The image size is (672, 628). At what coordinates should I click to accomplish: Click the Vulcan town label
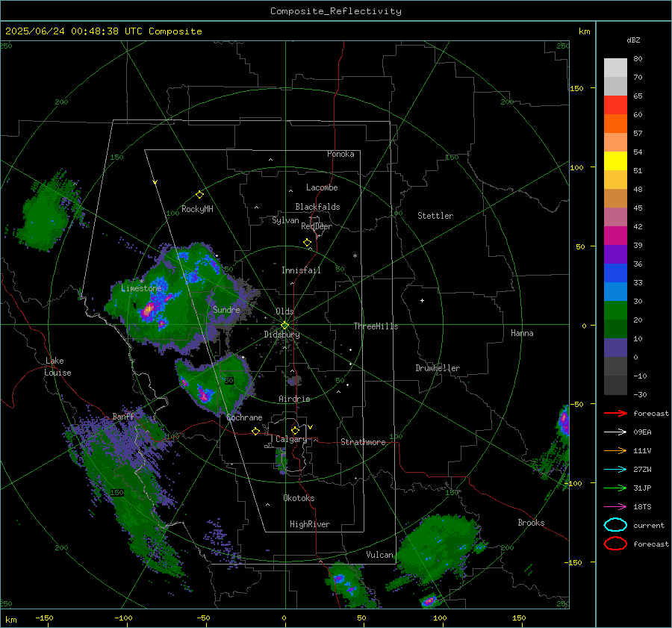click(380, 555)
